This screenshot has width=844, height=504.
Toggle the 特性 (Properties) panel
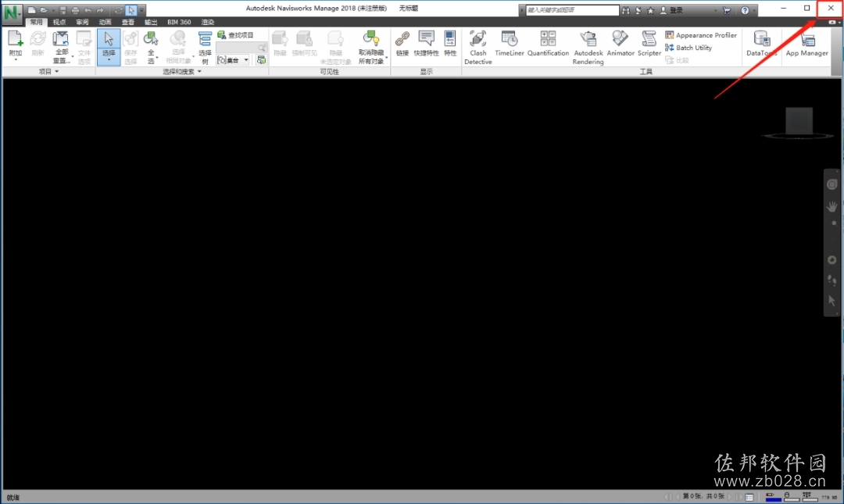point(450,43)
